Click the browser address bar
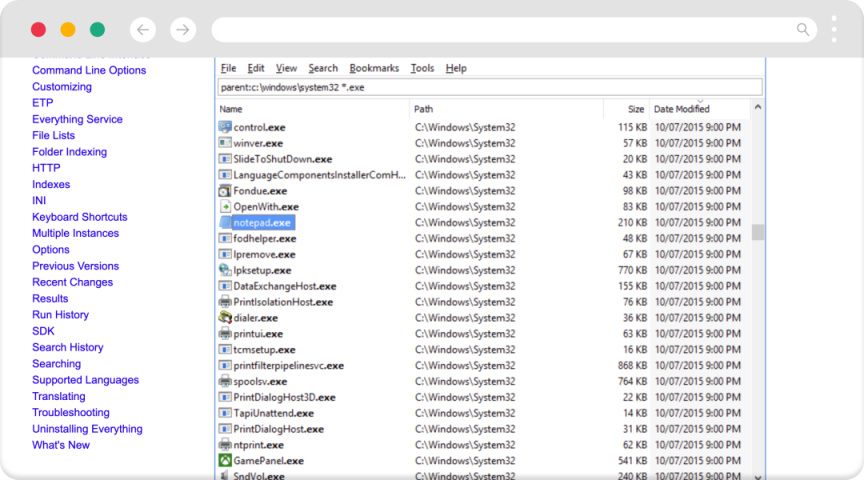This screenshot has height=480, width=864. point(514,30)
